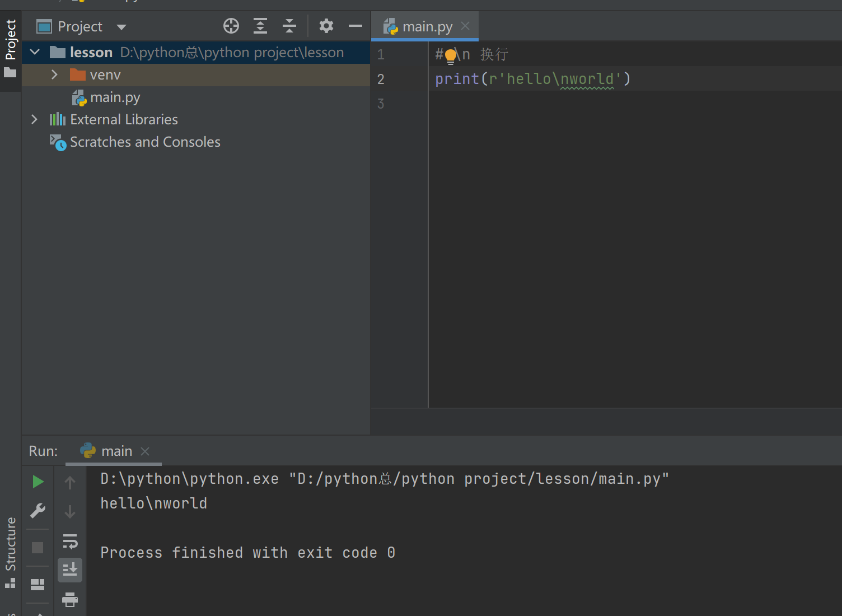
Task: Click the Print console output icon
Action: pos(70,600)
